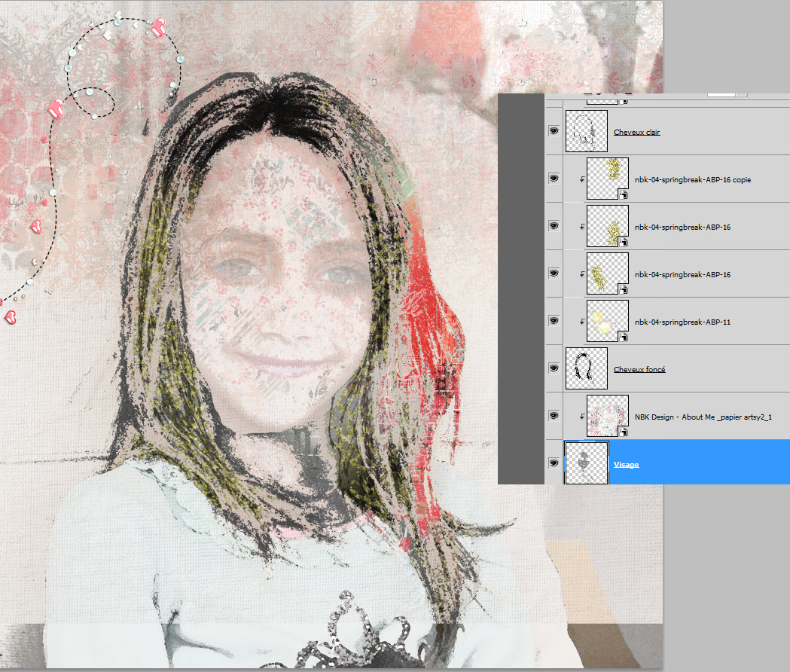The image size is (790, 672).
Task: Hide the Cheveux foncé layer
Action: click(x=554, y=368)
